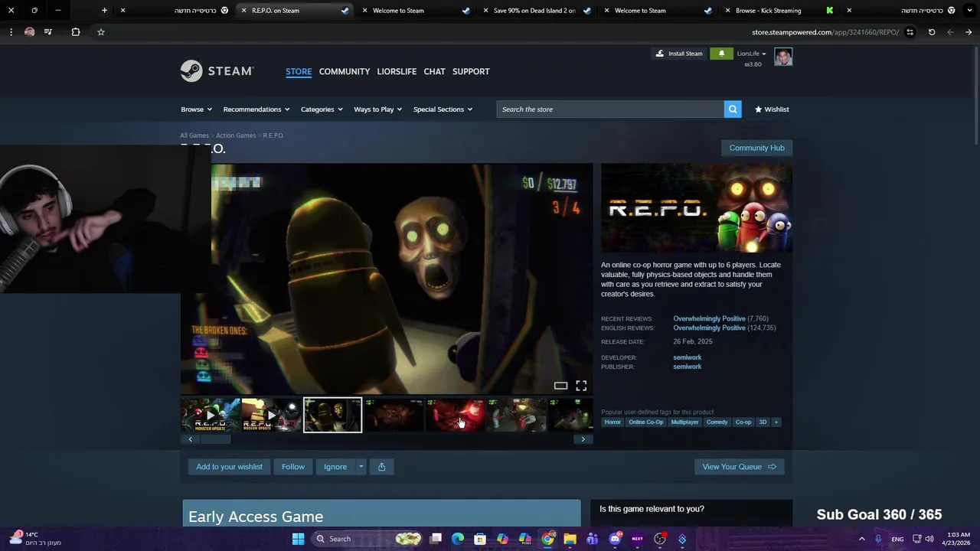Open the Steam logo home link
The image size is (980, 551).
[x=217, y=71]
